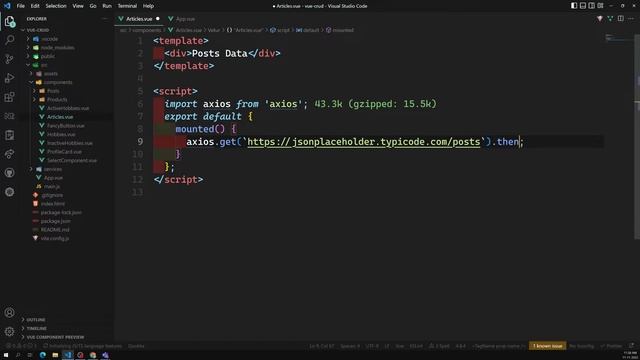The height and width of the screenshot is (360, 640).
Task: Open the File menu
Action: 20,6
